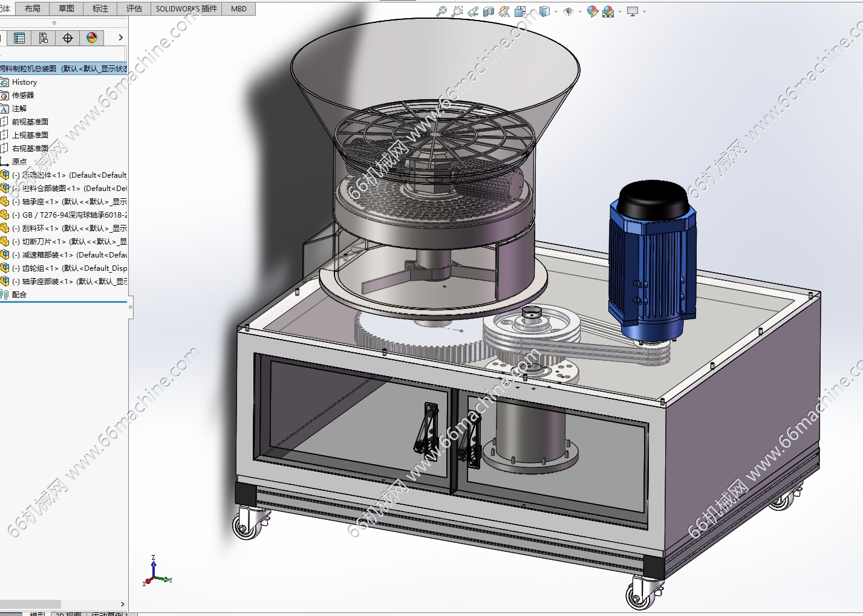Switch to the DimXpertManager crosshair tab
Screen dimensions: 863x616
pyautogui.click(x=68, y=38)
